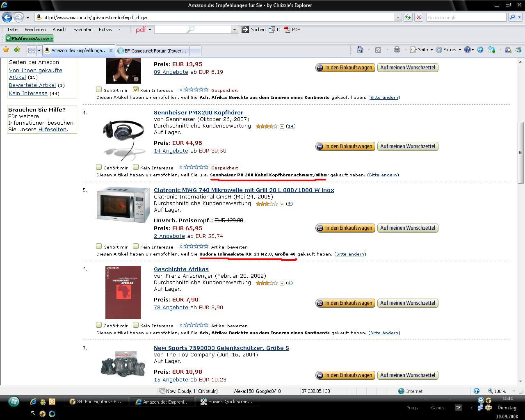Expand rating dropdown for Geschichte Afrikas
525x420 pixels.
[282, 283]
